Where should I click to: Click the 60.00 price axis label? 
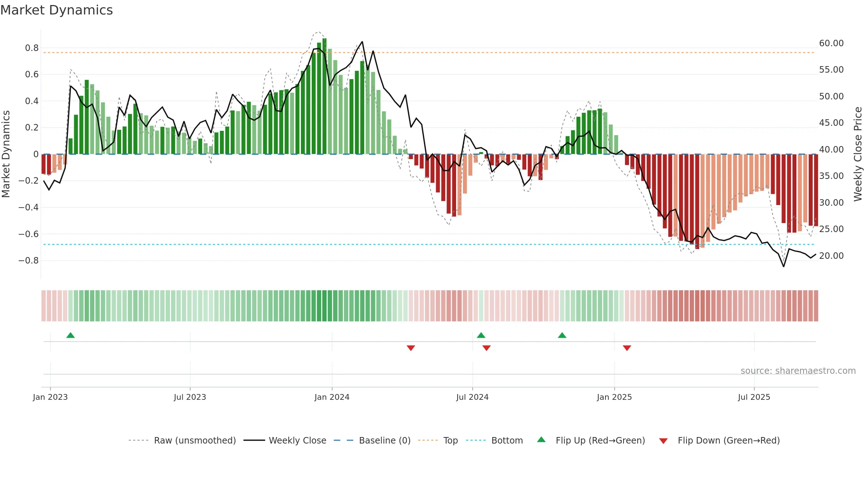tap(831, 43)
